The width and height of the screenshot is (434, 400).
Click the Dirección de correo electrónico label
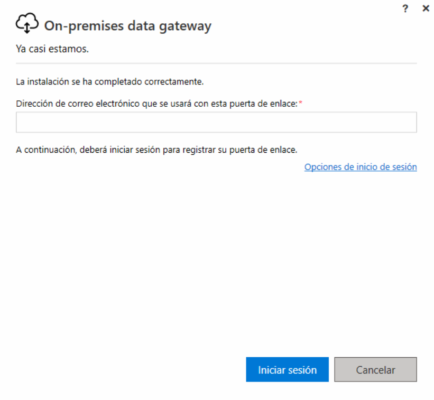pyautogui.click(x=156, y=104)
